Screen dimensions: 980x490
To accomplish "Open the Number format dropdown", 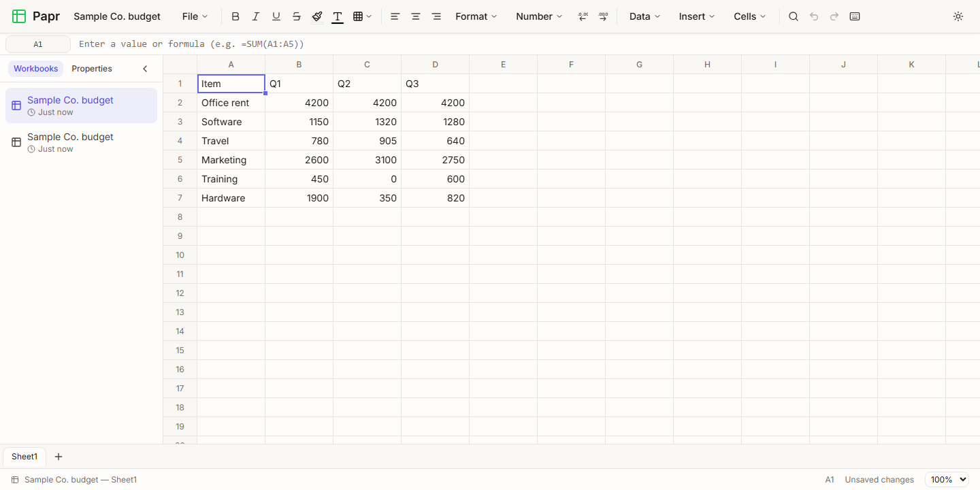I will click(x=539, y=16).
